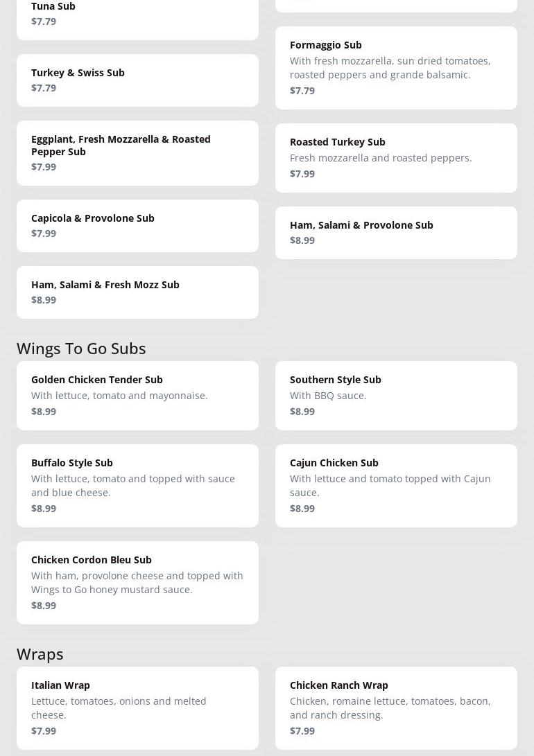Select the Tuna Sub menu item
The image size is (534, 756).
click(137, 14)
